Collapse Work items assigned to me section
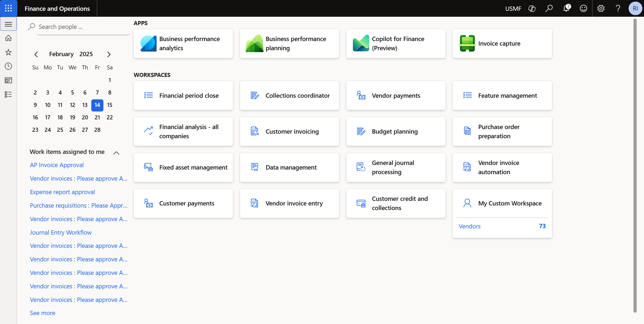644x324 pixels. (x=116, y=153)
